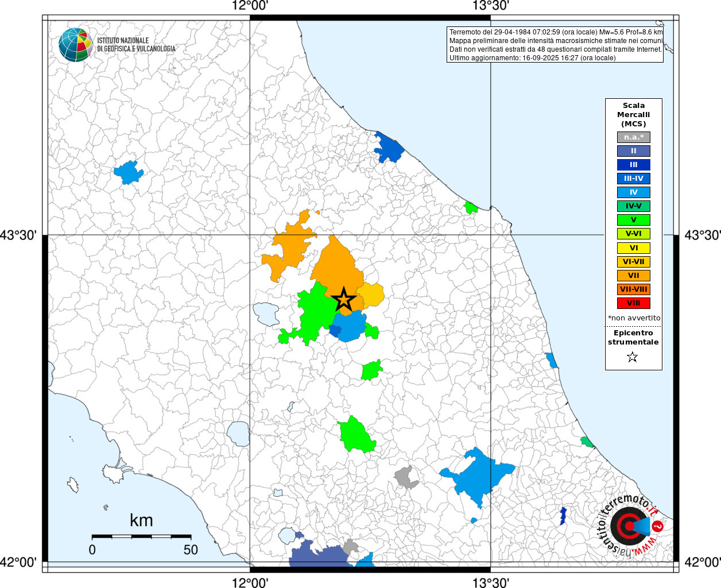
Task: Select the V green legend swatch
Action: (x=634, y=220)
